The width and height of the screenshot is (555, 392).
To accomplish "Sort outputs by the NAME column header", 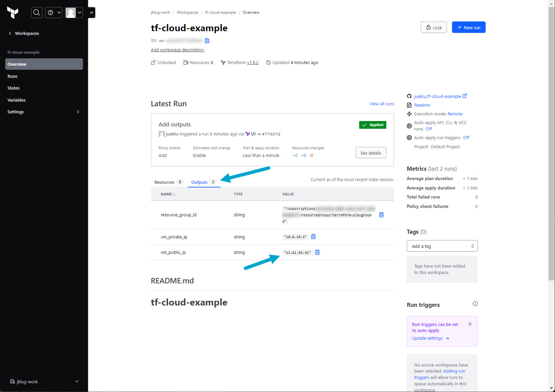I will click(x=168, y=194).
